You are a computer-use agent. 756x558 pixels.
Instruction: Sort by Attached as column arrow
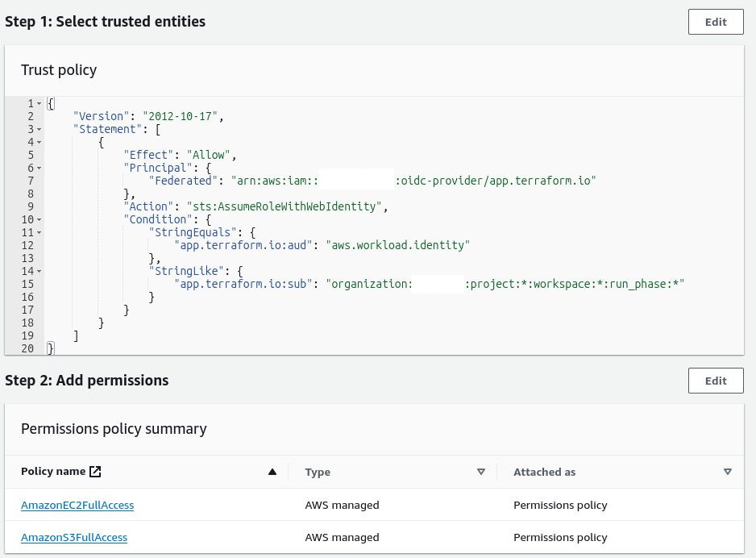728,472
